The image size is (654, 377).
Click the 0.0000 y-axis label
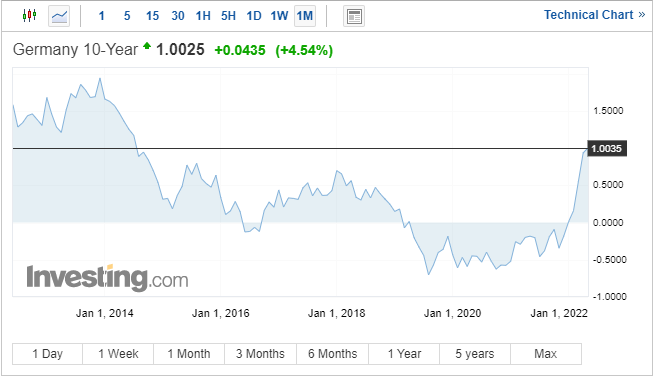(608, 223)
